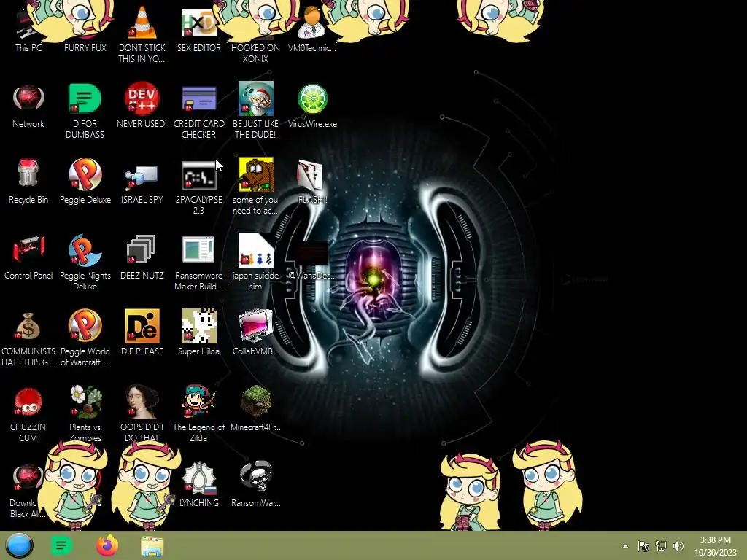Open the volume speaker tray icon
Viewport: 747px width, 560px height.
tap(678, 546)
